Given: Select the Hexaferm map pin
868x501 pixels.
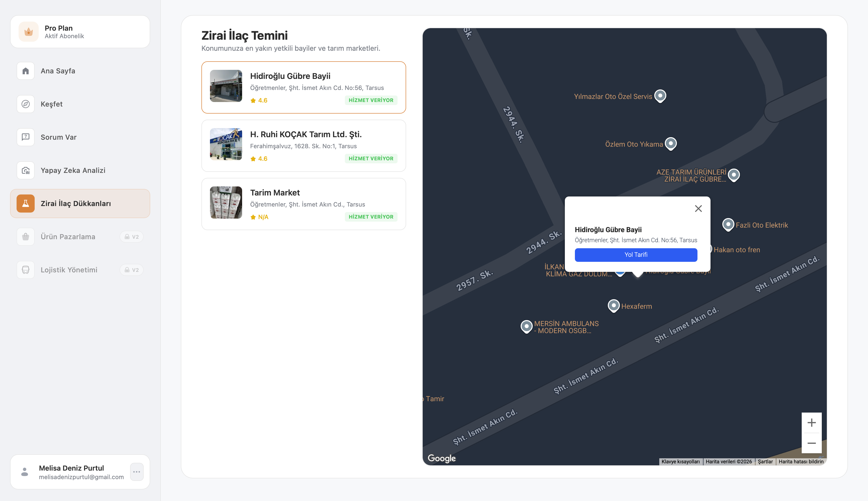Looking at the screenshot, I should (x=614, y=305).
